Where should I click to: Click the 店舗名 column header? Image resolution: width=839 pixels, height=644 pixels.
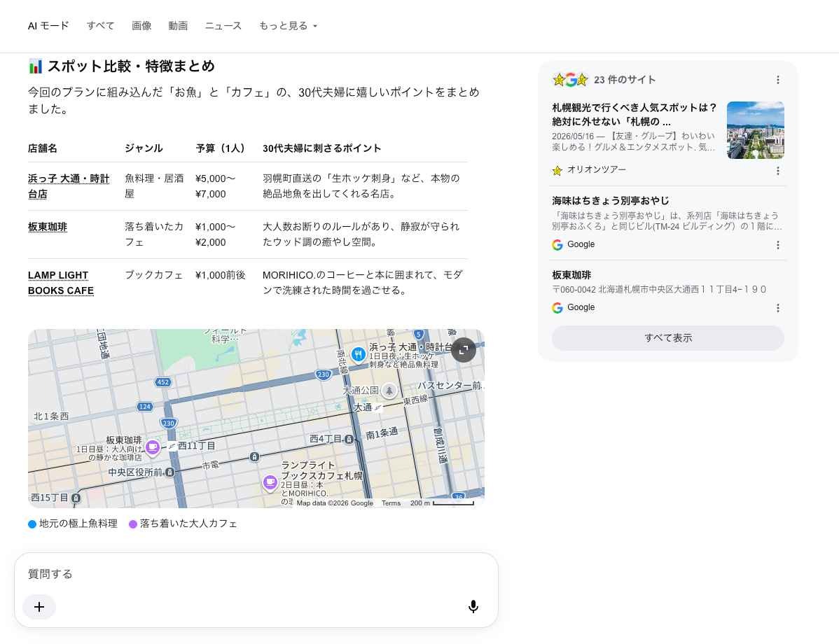43,148
